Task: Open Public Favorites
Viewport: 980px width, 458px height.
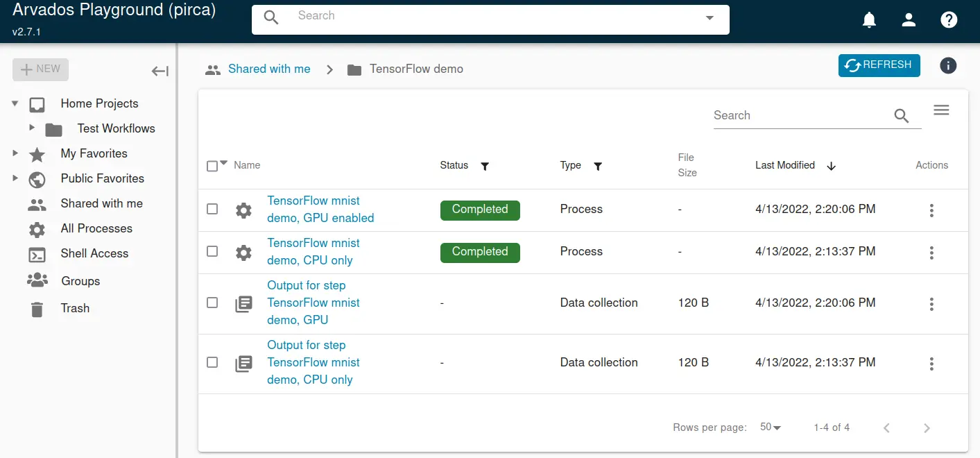Action: pos(103,178)
